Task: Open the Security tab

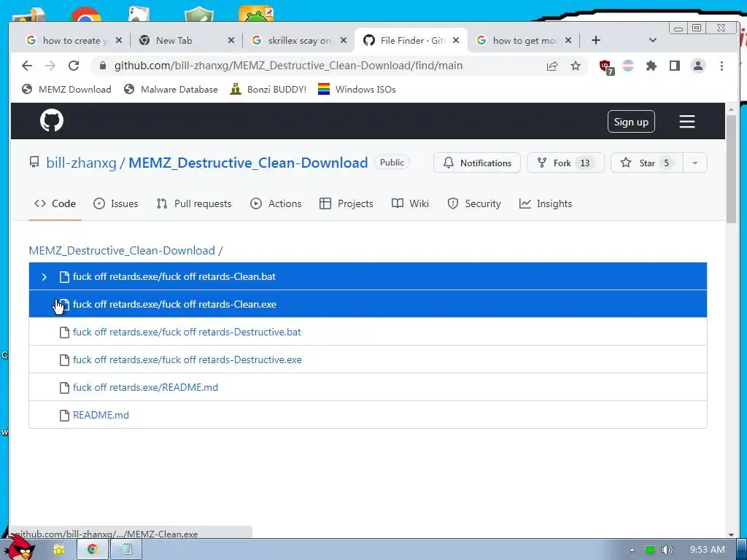Action: click(474, 204)
